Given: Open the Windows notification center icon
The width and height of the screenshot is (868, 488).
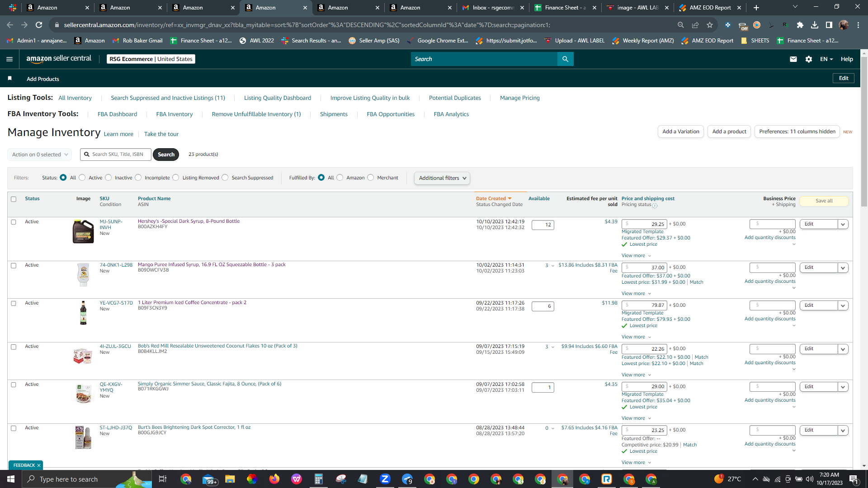Looking at the screenshot, I should click(854, 479).
